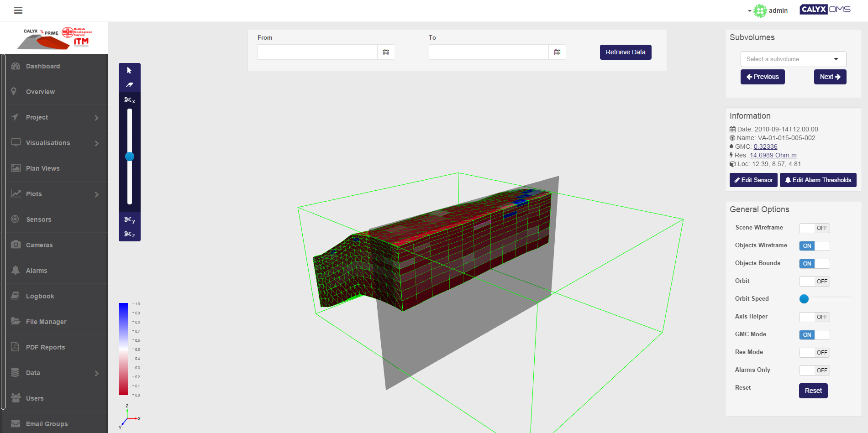The image size is (868, 433).
Task: Expand the Visualisations sidebar submenu
Action: (x=55, y=143)
